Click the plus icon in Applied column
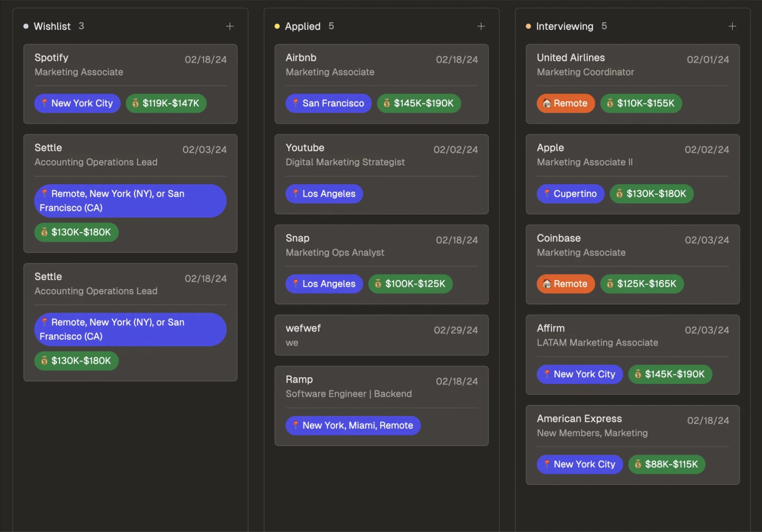The height and width of the screenshot is (532, 762). click(x=481, y=26)
